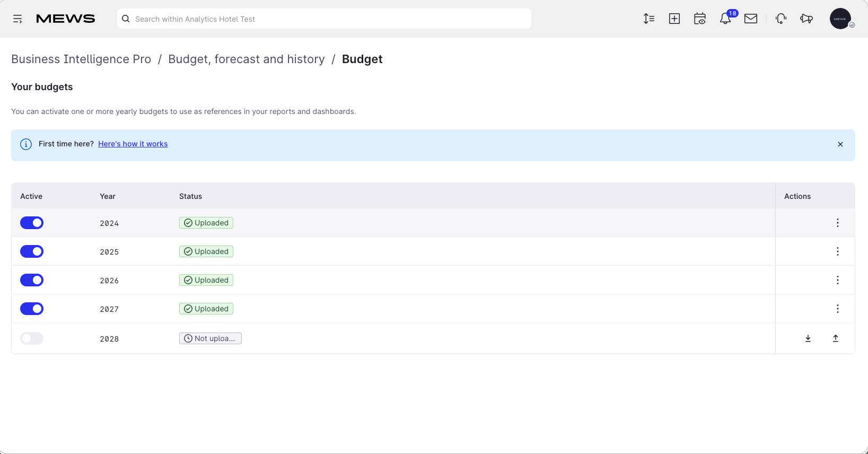The image size is (868, 454).
Task: Click the Active column header
Action: pyautogui.click(x=31, y=196)
